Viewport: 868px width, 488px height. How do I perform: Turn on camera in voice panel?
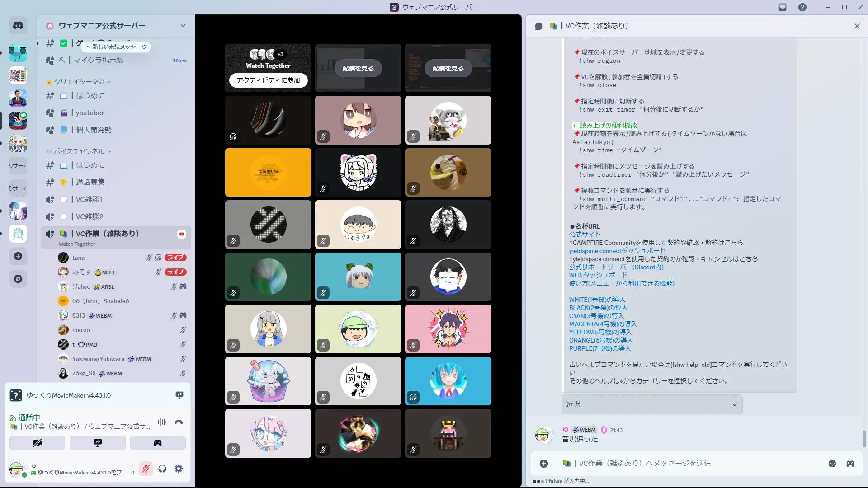click(37, 443)
